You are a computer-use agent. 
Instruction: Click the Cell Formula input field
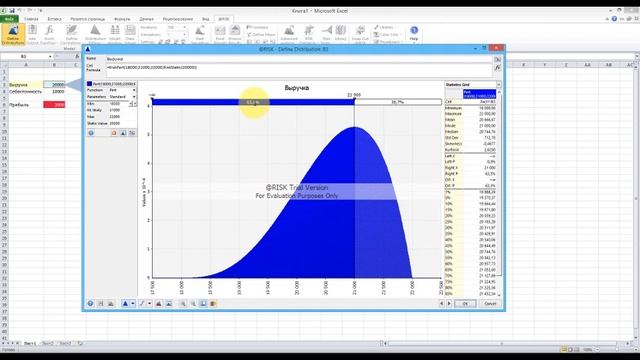(299, 70)
